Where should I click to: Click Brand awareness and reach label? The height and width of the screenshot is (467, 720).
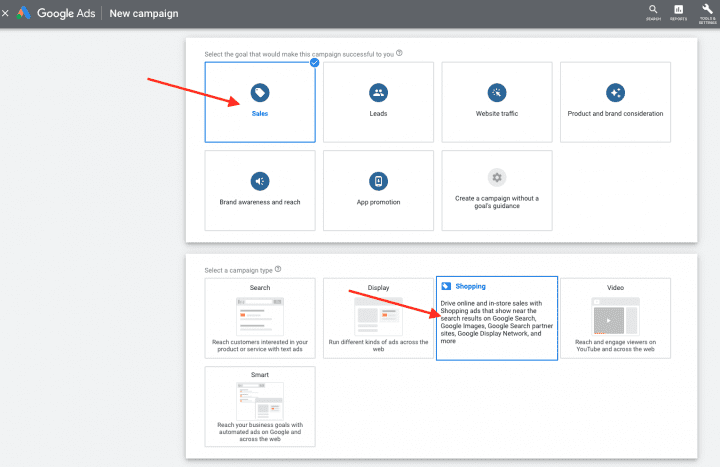pyautogui.click(x=260, y=202)
